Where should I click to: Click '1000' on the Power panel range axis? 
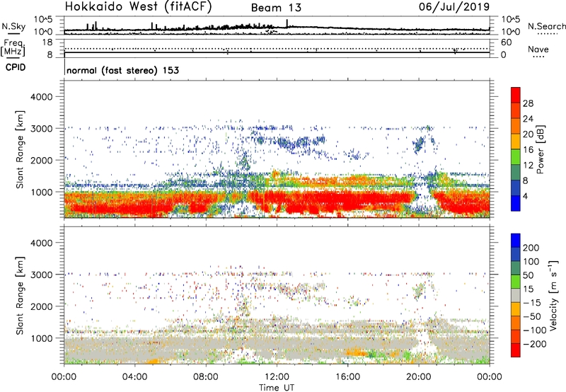coord(42,192)
